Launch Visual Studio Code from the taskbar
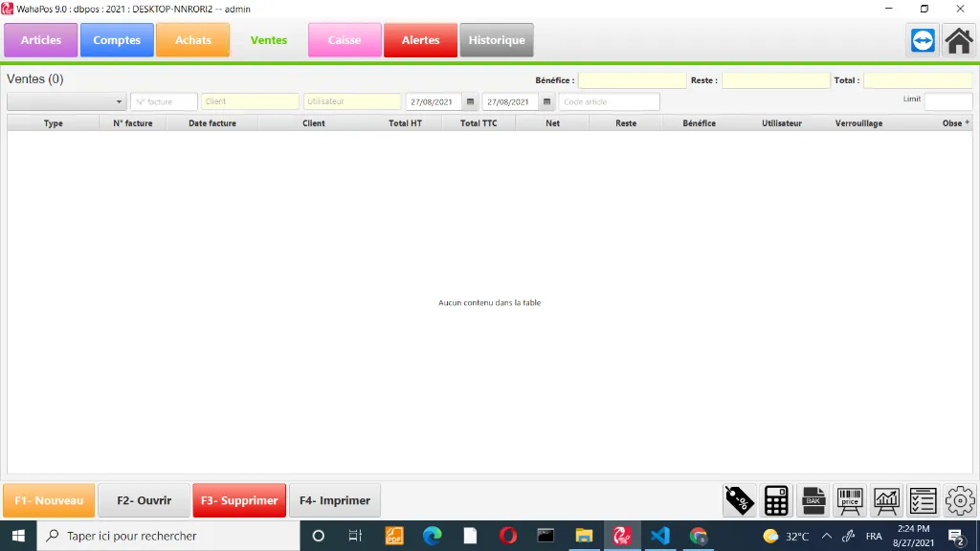980x551 pixels. point(659,536)
